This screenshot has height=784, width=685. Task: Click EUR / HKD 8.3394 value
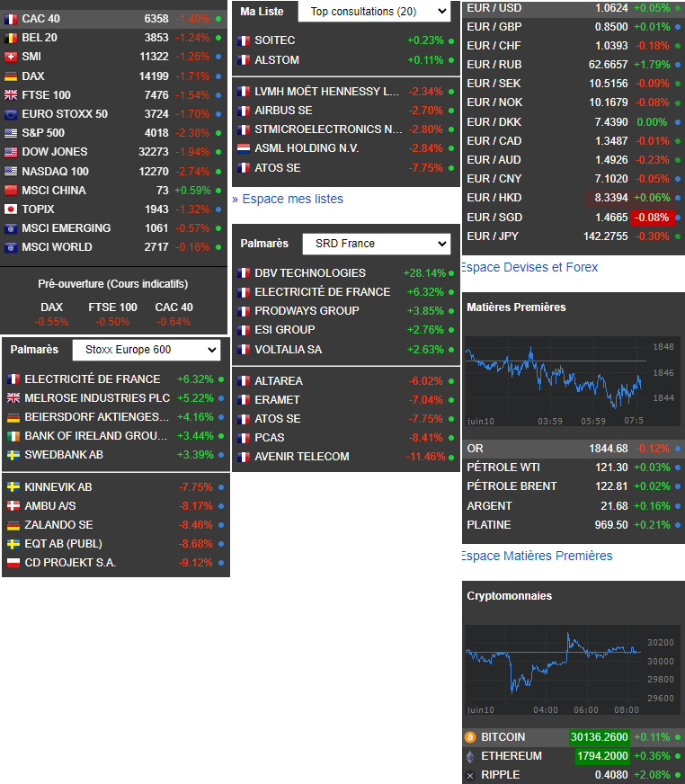click(x=611, y=198)
